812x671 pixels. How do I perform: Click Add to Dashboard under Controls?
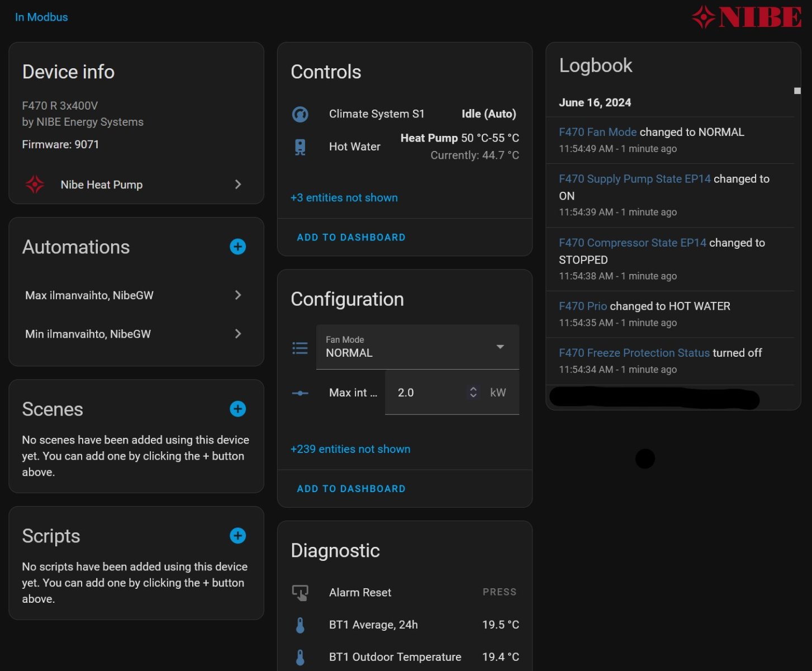pos(351,237)
